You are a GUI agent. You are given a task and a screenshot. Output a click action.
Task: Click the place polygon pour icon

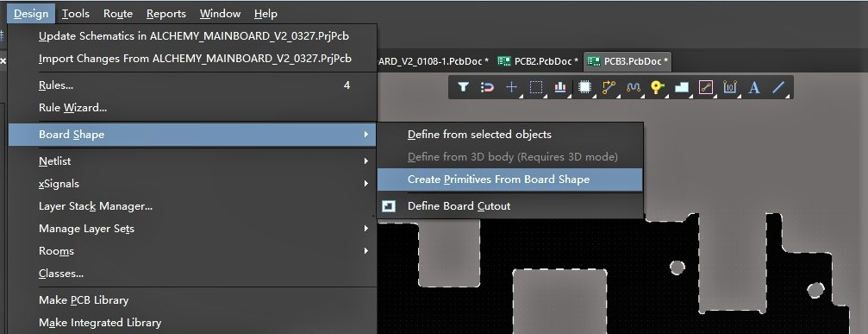coord(682,87)
